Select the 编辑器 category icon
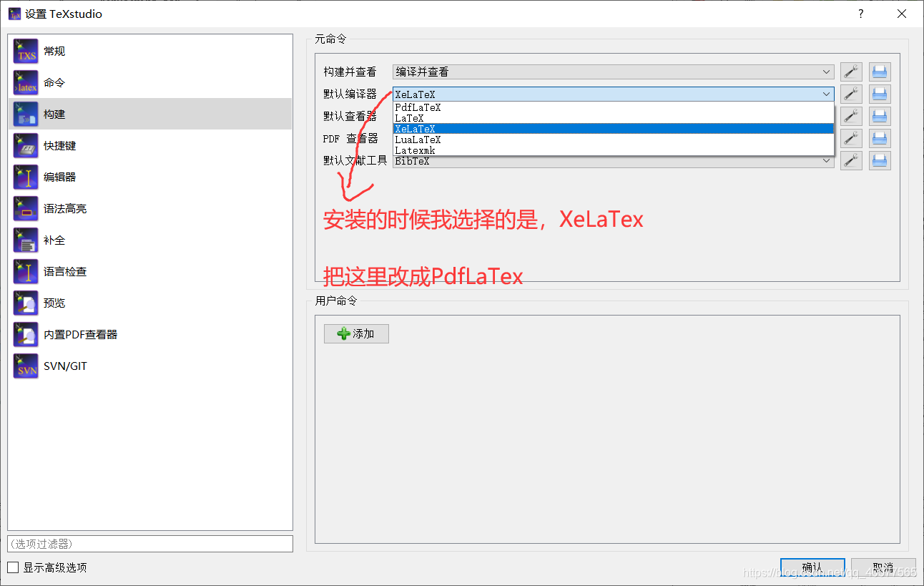 pos(26,177)
